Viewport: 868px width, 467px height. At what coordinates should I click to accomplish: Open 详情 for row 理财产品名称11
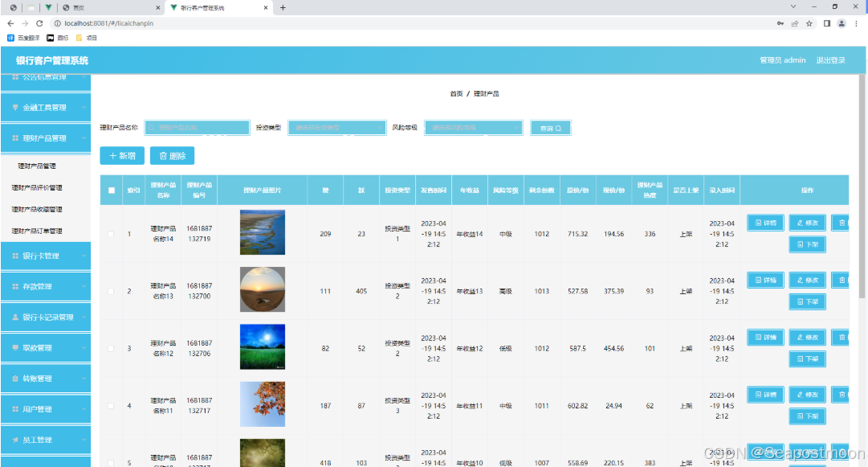point(765,395)
